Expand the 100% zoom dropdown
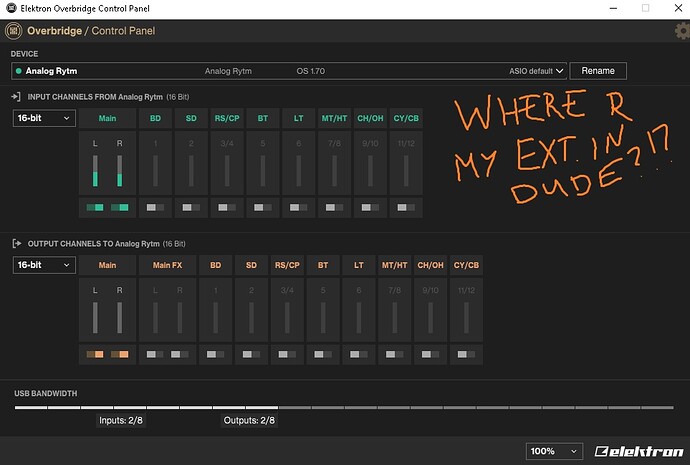The width and height of the screenshot is (690, 465). 553,451
